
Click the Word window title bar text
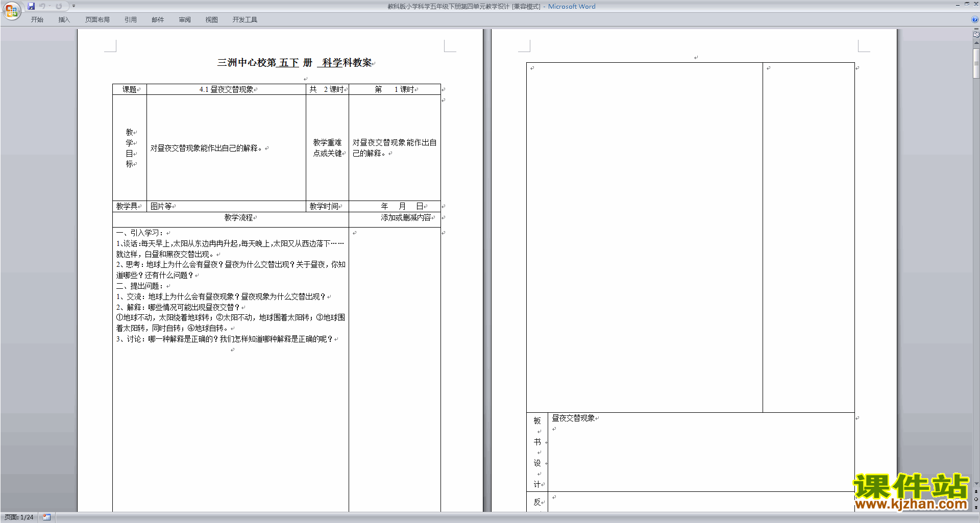pos(492,7)
